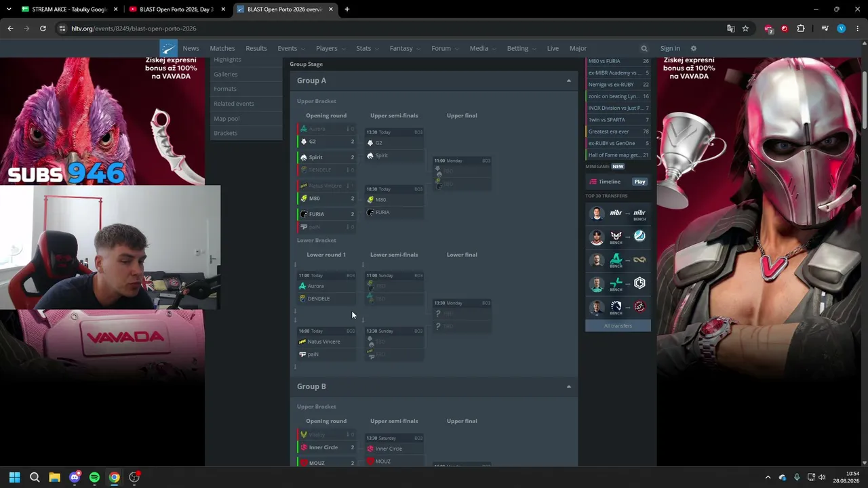Open the Chrome profile avatar
This screenshot has height=488, width=868.
coord(841,28)
